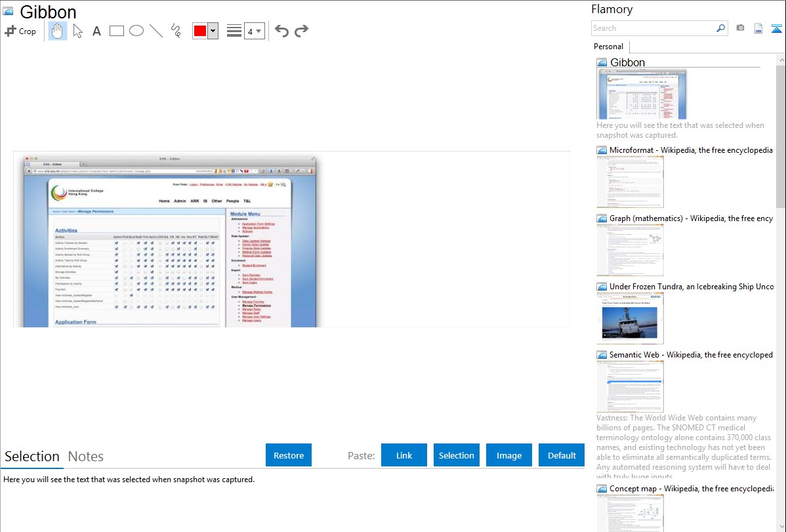Click the 'Vastness: The World Wide Web' description text
This screenshot has width=786, height=532.
(684, 447)
